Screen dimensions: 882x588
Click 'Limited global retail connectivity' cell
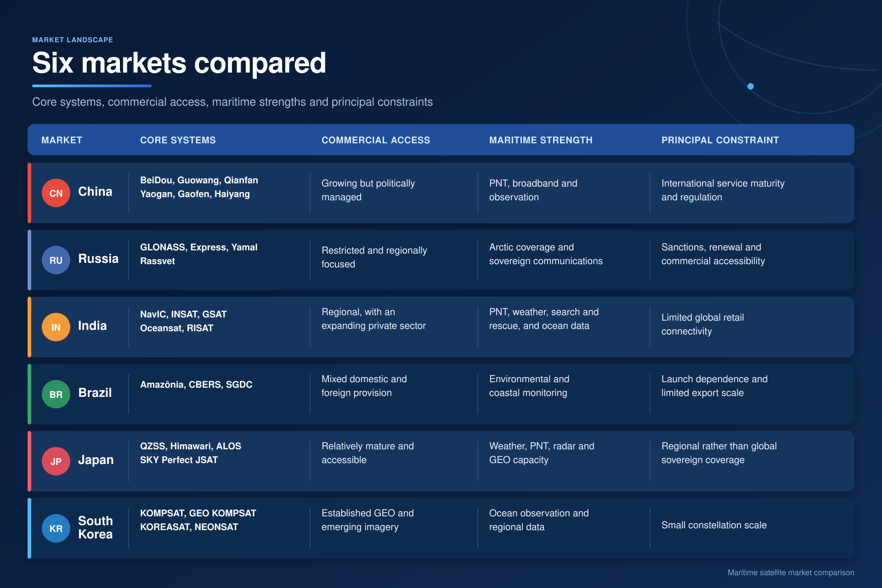703,324
